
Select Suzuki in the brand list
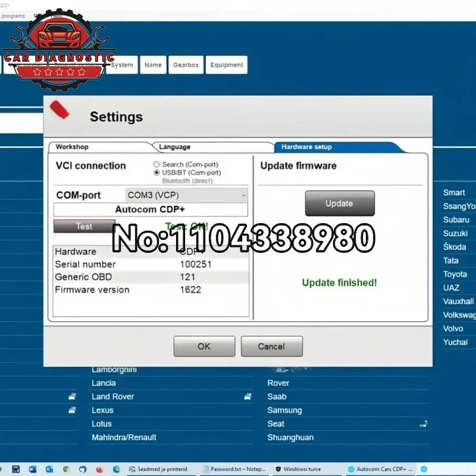tap(455, 233)
